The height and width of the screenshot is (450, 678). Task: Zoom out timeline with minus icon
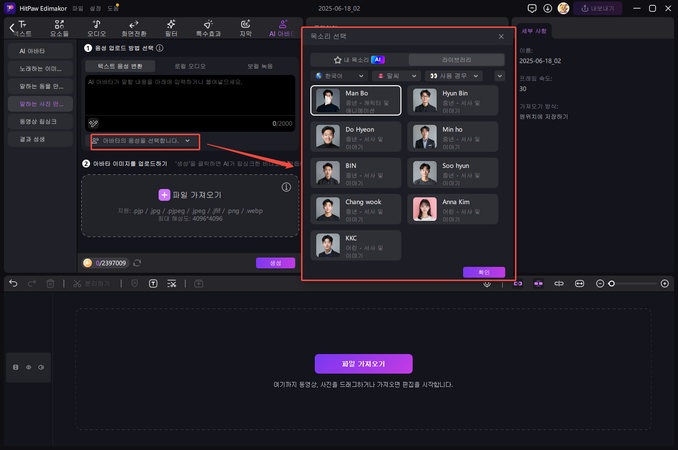[x=600, y=284]
